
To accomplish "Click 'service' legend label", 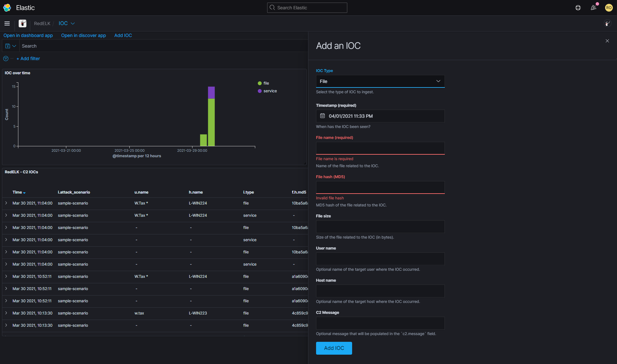I will (x=270, y=91).
